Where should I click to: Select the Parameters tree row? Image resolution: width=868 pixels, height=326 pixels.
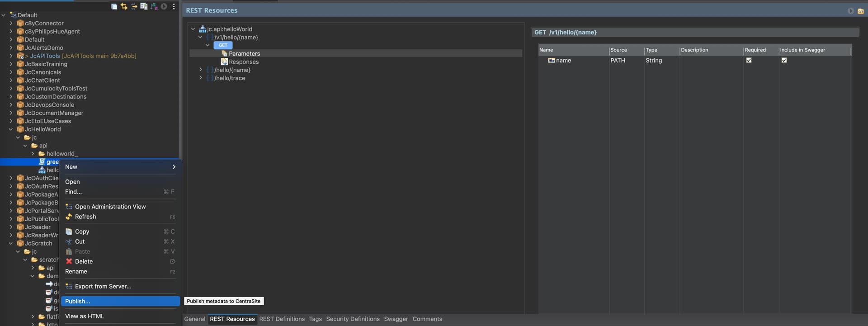pos(356,53)
